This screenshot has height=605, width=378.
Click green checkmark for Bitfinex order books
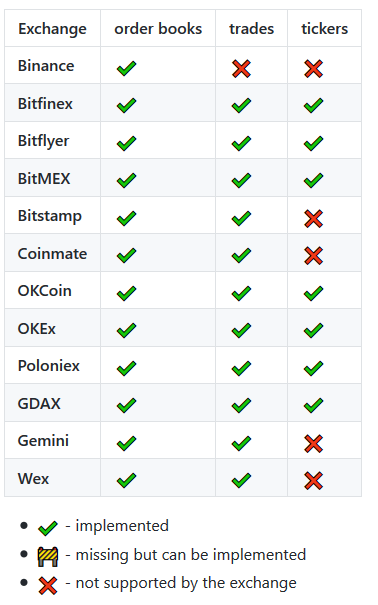(127, 105)
